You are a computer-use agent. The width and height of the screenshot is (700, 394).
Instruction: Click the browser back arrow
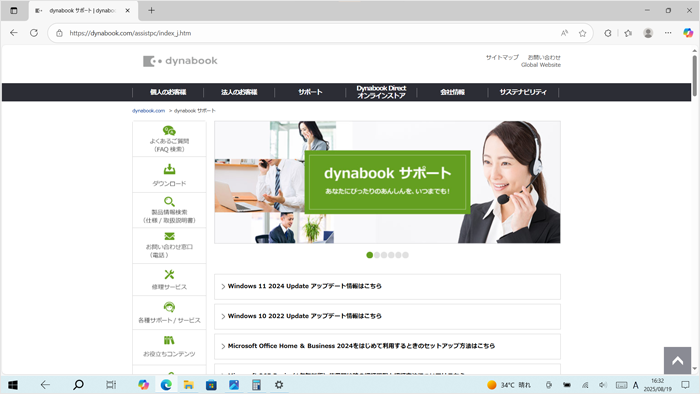coord(14,33)
